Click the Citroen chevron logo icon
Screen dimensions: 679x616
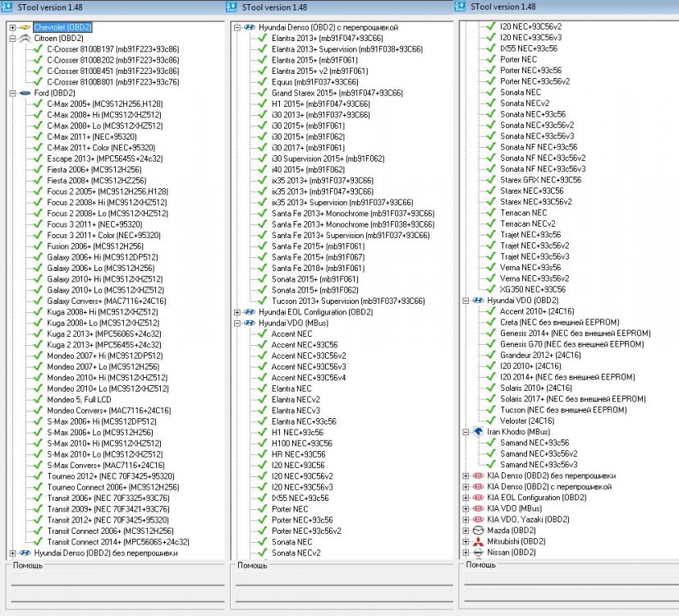coord(25,38)
